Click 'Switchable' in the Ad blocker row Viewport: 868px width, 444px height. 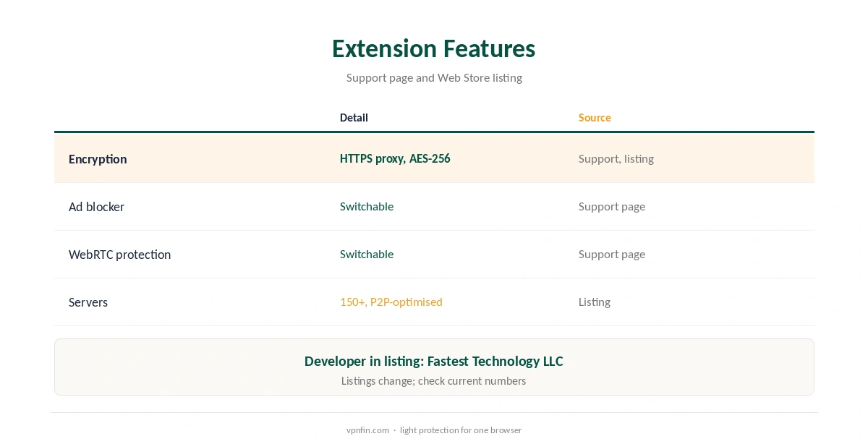(367, 206)
